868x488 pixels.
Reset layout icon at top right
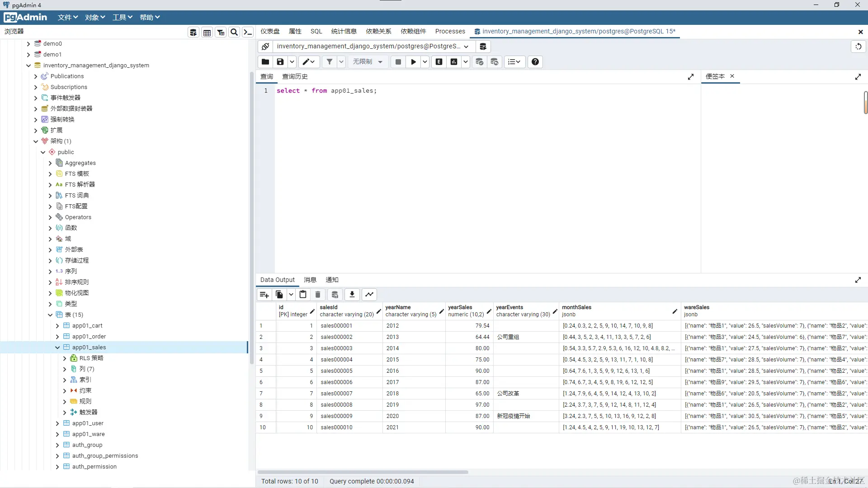coord(859,47)
